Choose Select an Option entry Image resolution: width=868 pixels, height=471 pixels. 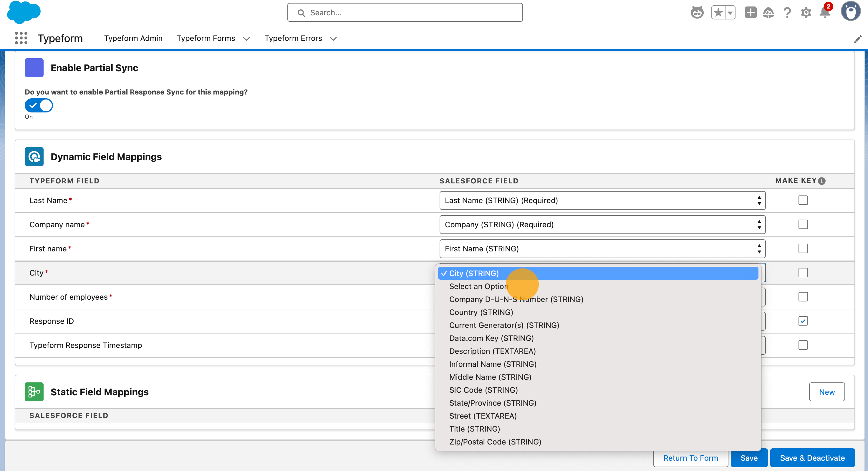point(598,286)
